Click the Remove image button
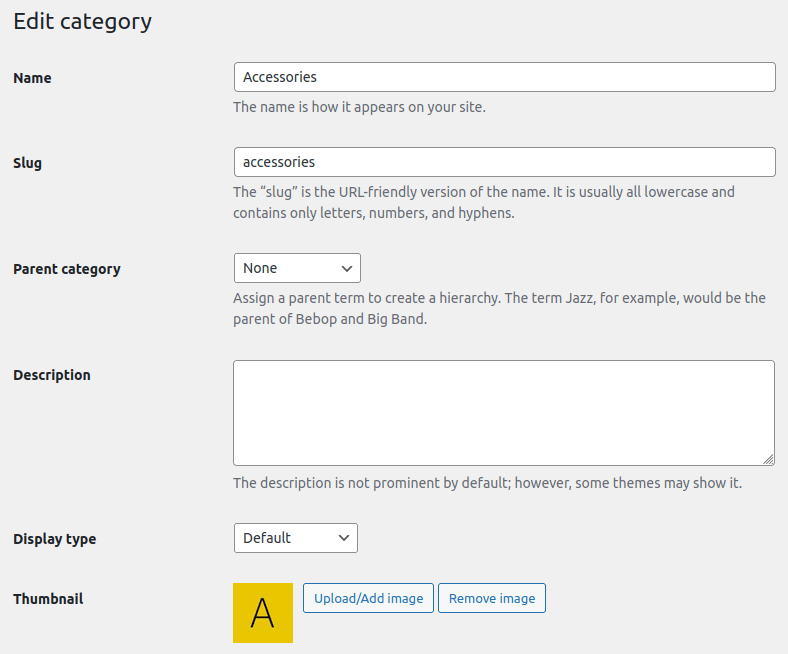The image size is (788, 654). (492, 598)
